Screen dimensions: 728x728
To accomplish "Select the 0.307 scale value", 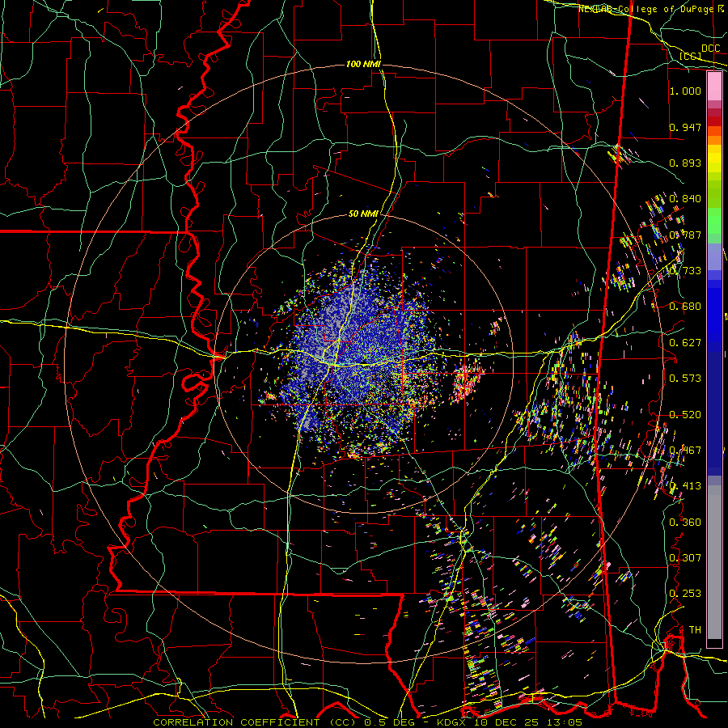I will pos(685,558).
